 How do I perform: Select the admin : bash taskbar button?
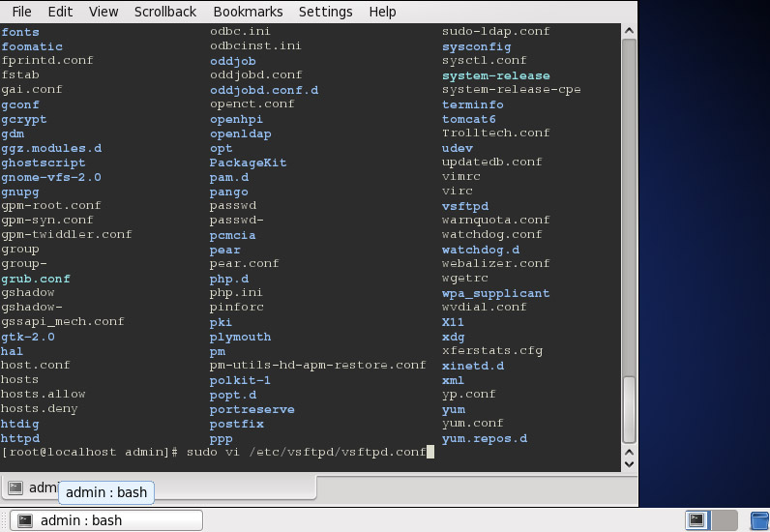[x=106, y=520]
